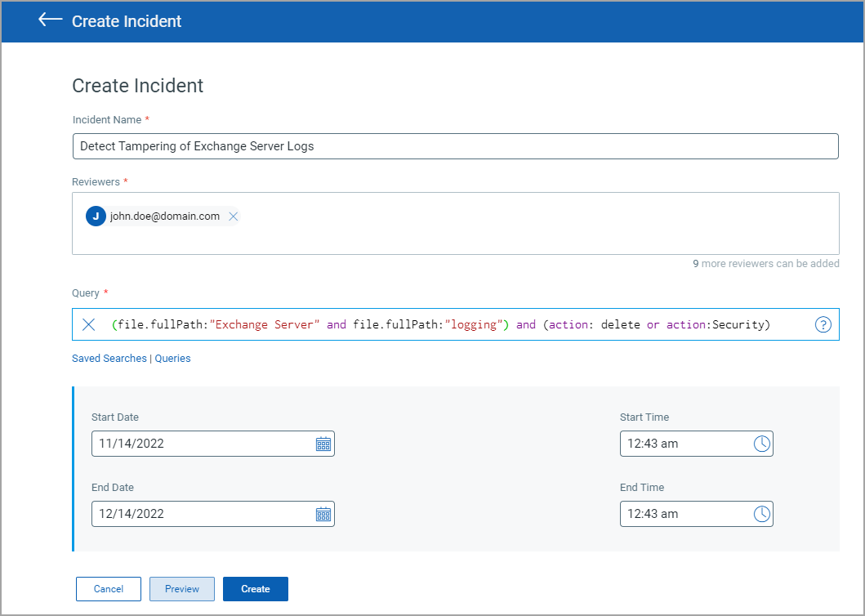Click inside the Reviewers box

(455, 224)
